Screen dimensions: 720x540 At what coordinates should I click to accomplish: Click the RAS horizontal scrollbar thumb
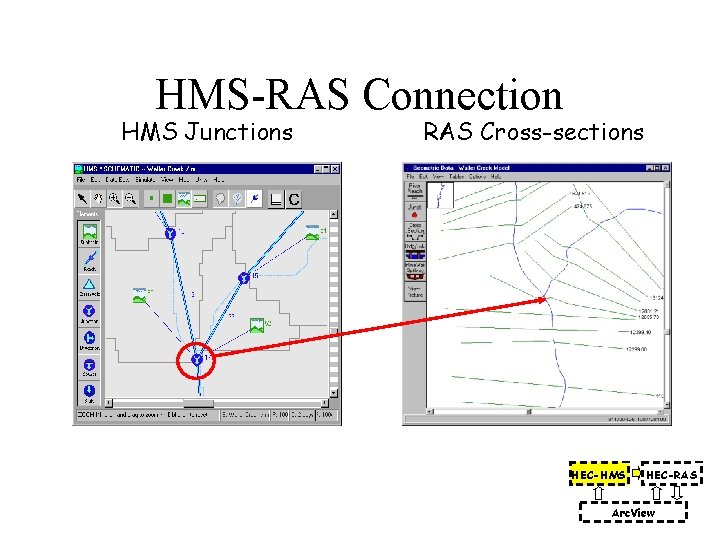529,411
